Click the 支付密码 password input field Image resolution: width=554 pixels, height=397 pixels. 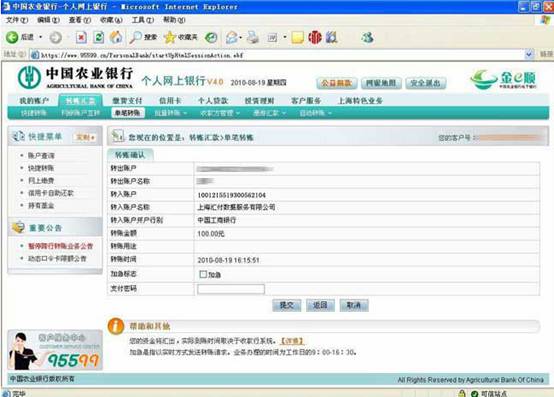click(x=231, y=289)
